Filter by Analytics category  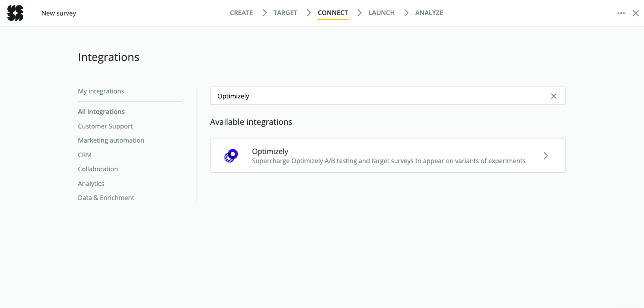pos(91,184)
